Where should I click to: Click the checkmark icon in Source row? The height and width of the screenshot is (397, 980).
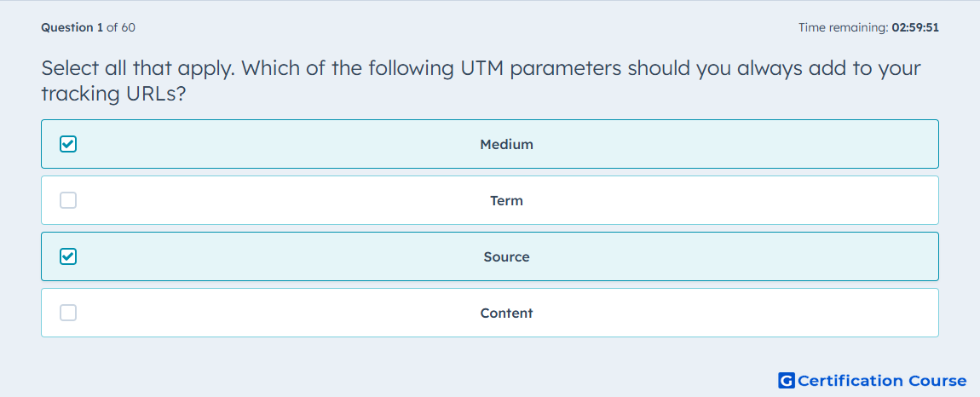pos(68,256)
